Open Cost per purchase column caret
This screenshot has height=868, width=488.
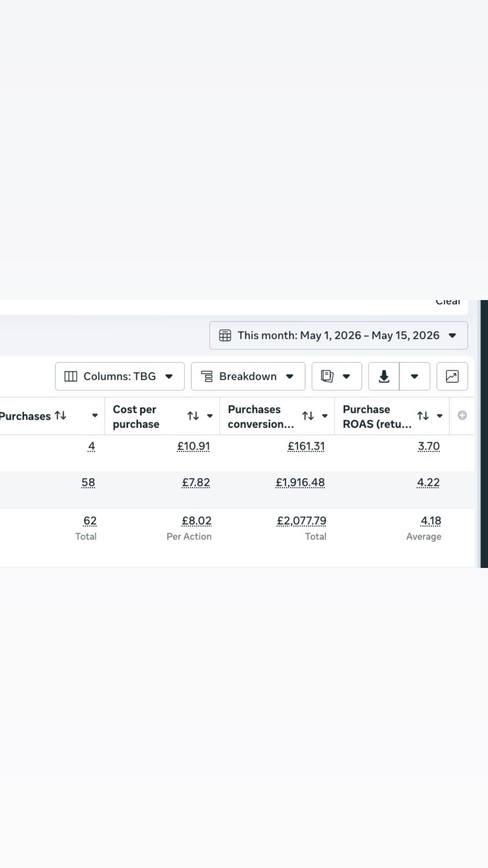(x=210, y=416)
